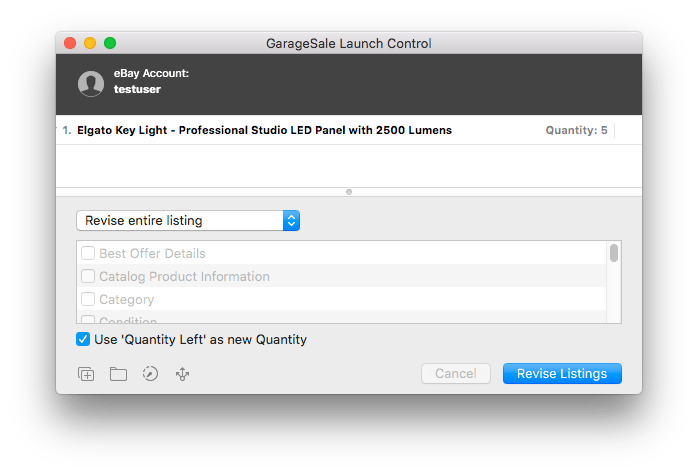
Task: Click the add-duplicate listing icon
Action: pos(86,374)
